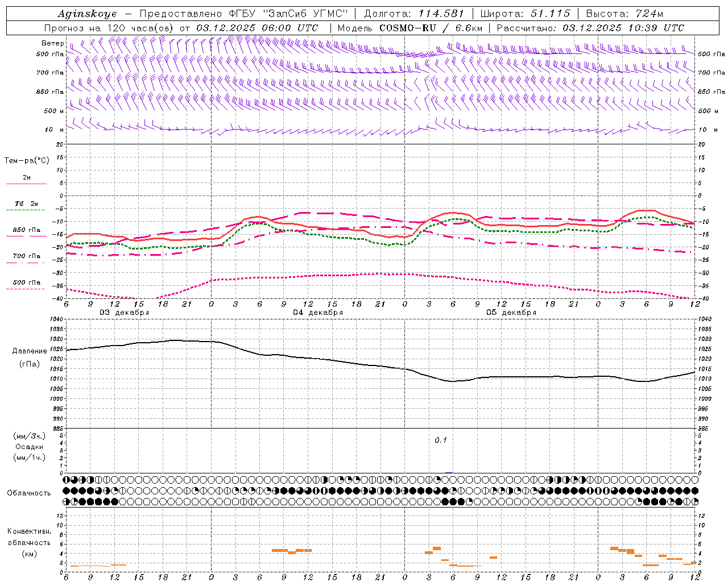Click the Рассчитано: 03.12.2025 10:39 UTC text
Viewport: 728px width, 582px height.
pyautogui.click(x=590, y=28)
